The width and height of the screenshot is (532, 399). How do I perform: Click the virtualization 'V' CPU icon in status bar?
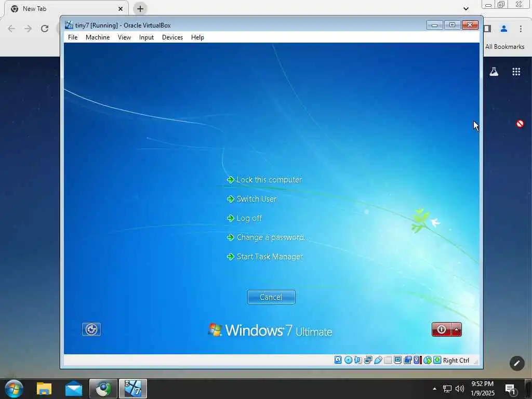(417, 360)
